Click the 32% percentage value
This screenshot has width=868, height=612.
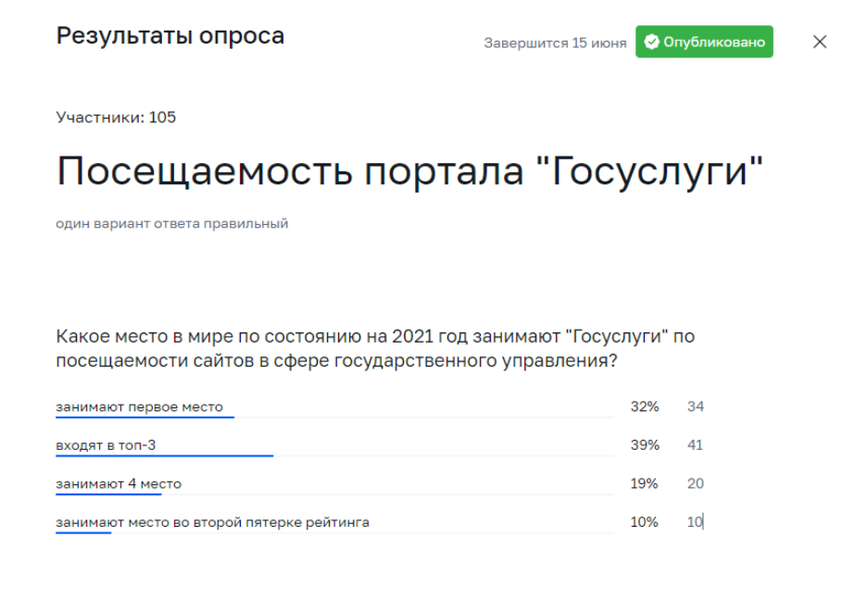[x=645, y=406]
